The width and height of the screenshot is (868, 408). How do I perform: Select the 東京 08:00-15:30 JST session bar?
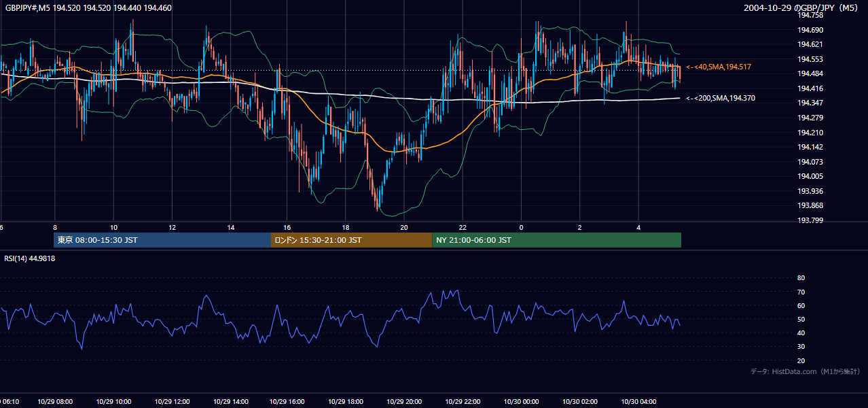tap(162, 240)
